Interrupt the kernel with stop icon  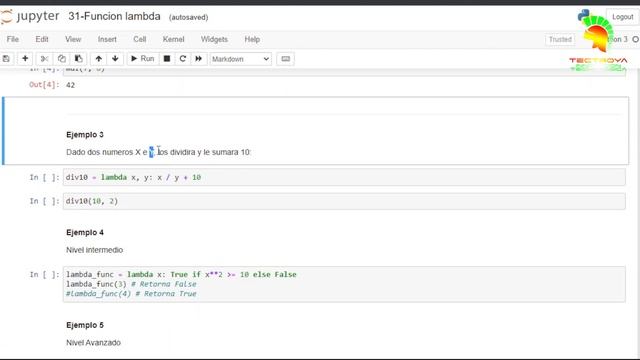pyautogui.click(x=167, y=59)
